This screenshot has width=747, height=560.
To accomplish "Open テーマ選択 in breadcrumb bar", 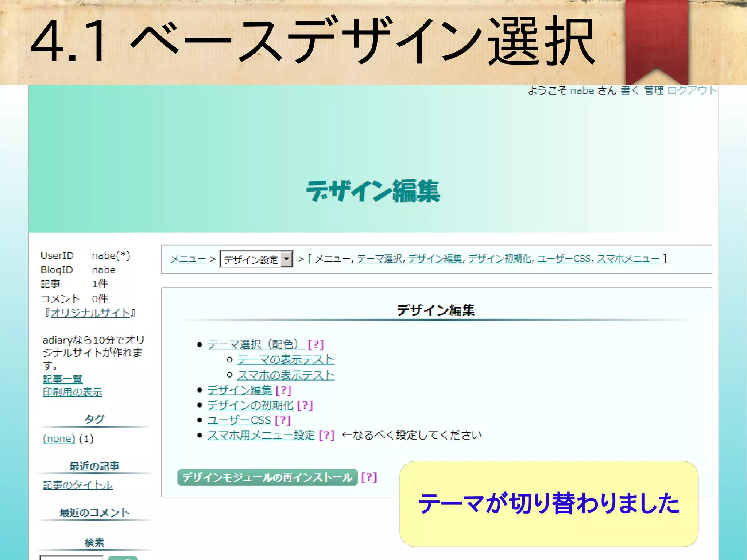I will [x=379, y=259].
